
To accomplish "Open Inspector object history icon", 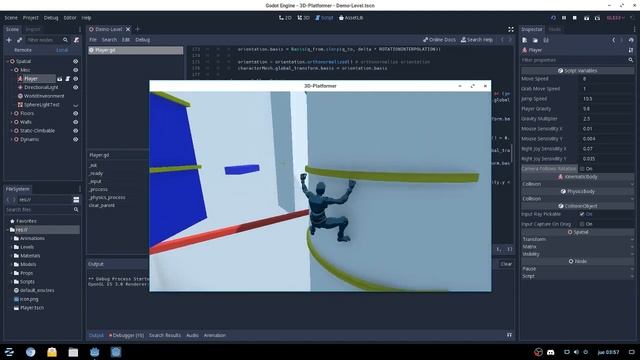I will 631,40.
